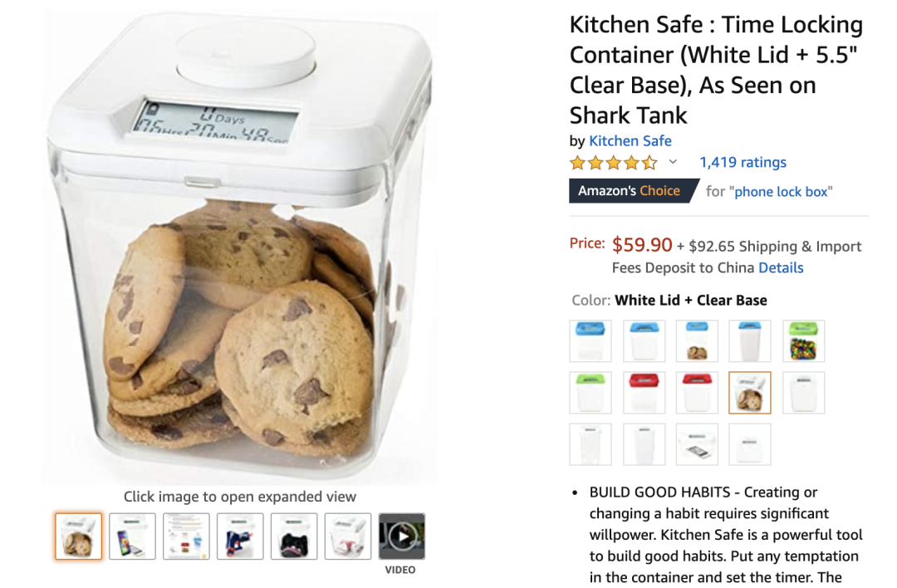Choose the selected white lid cookies swatch
Screen dimensions: 897x588
coord(749,392)
